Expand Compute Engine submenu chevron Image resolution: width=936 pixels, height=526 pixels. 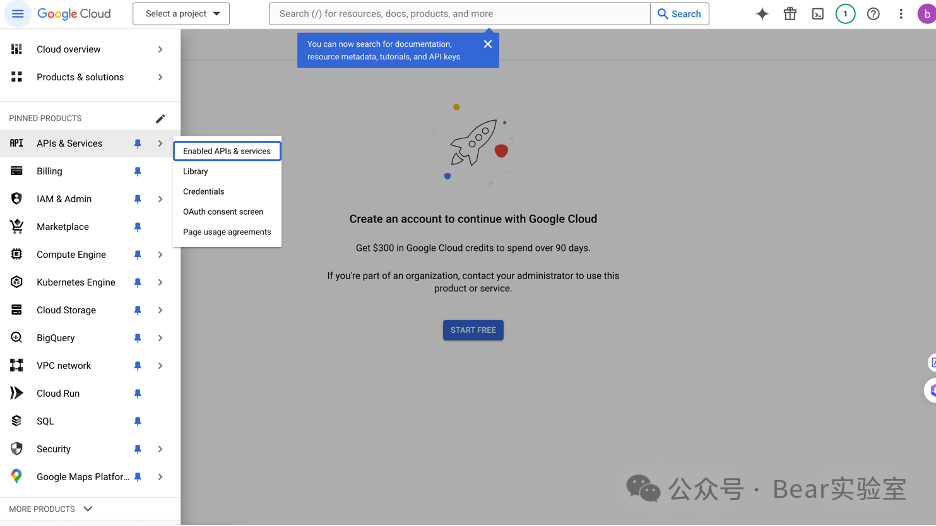[x=160, y=254]
